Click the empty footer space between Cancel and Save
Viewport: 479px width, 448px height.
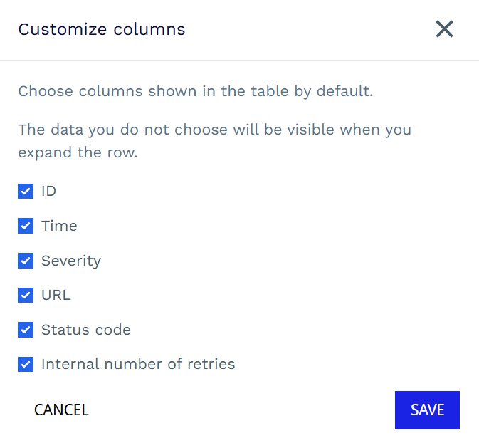coord(242,410)
